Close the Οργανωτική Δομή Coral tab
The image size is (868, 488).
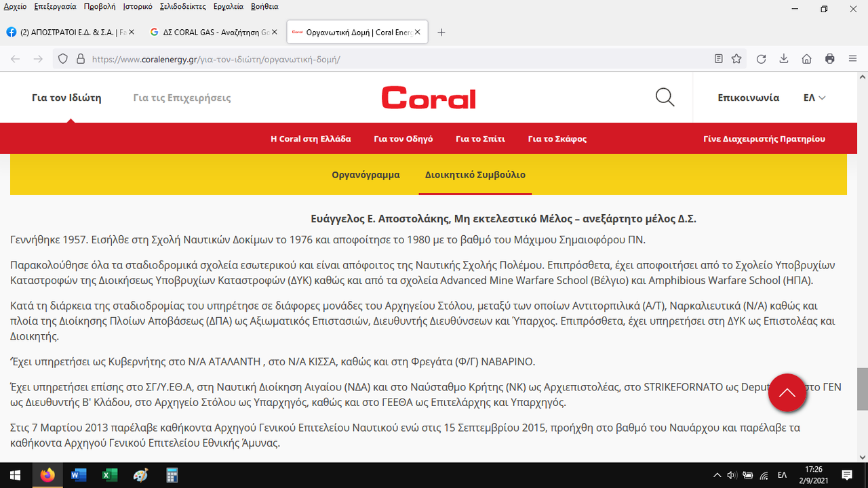(x=418, y=32)
